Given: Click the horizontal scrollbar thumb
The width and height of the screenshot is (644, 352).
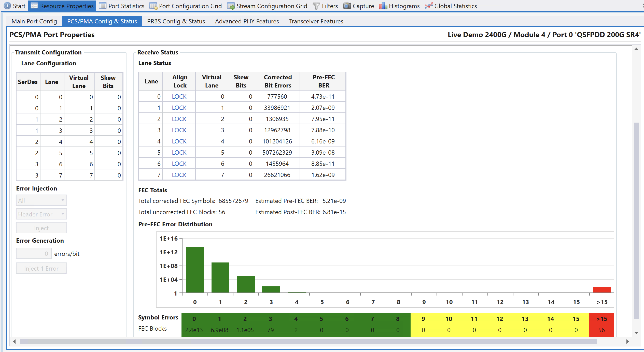Looking at the screenshot, I should (x=309, y=341).
